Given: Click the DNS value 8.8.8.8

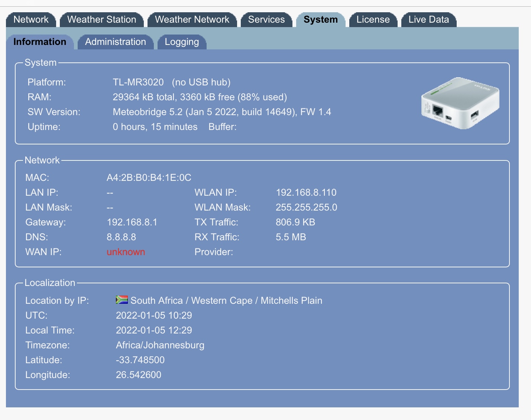Looking at the screenshot, I should pyautogui.click(x=121, y=237).
